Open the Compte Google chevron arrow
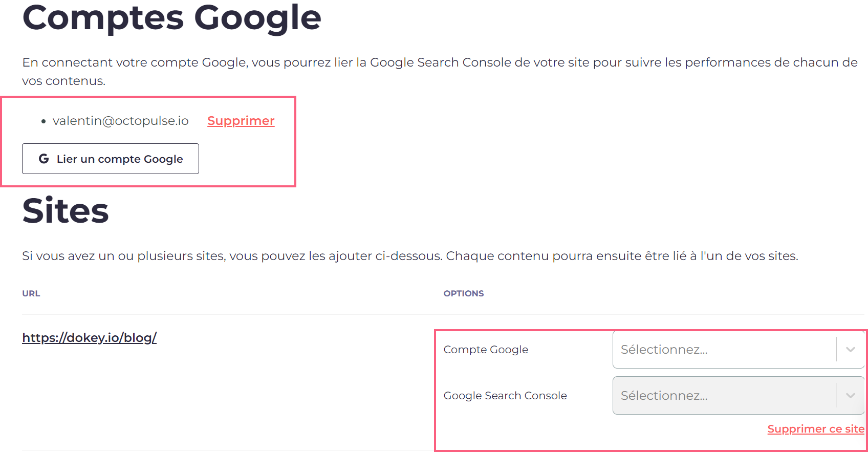868x452 pixels. coord(851,350)
